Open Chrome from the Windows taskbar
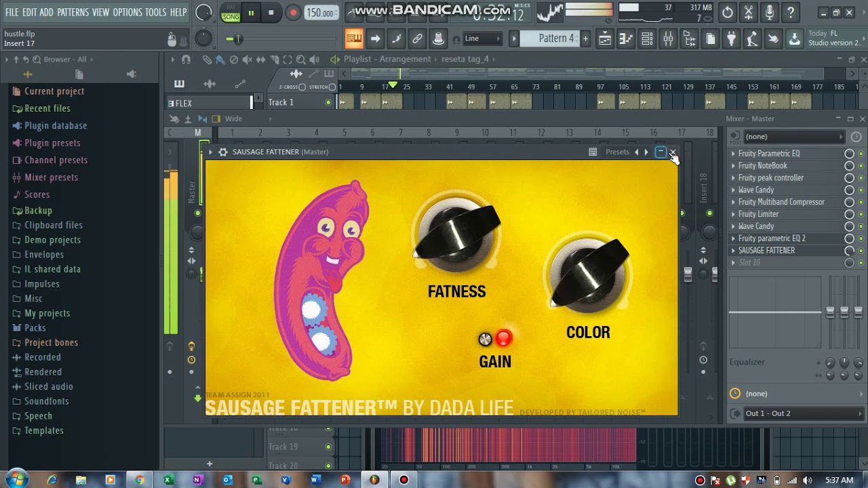 [x=140, y=480]
